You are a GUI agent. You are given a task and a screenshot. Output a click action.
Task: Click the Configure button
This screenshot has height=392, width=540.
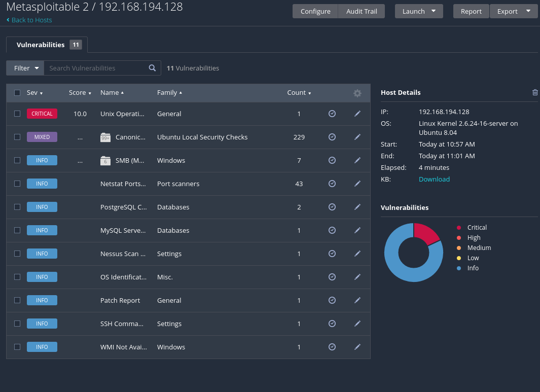(315, 11)
